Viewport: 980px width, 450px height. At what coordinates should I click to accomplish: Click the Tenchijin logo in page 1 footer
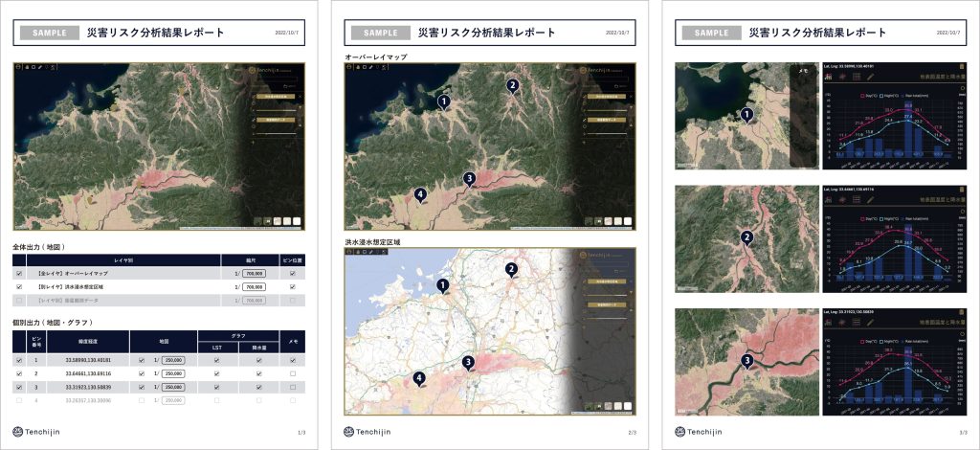36,431
